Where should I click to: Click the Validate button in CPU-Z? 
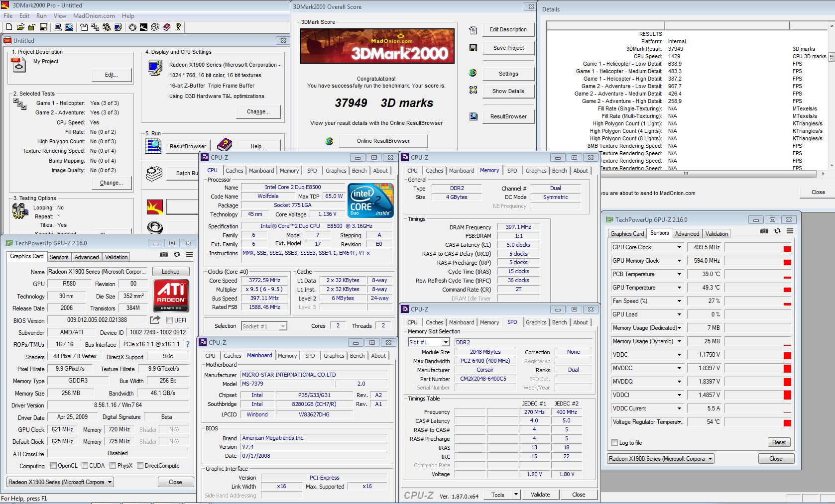tap(540, 495)
